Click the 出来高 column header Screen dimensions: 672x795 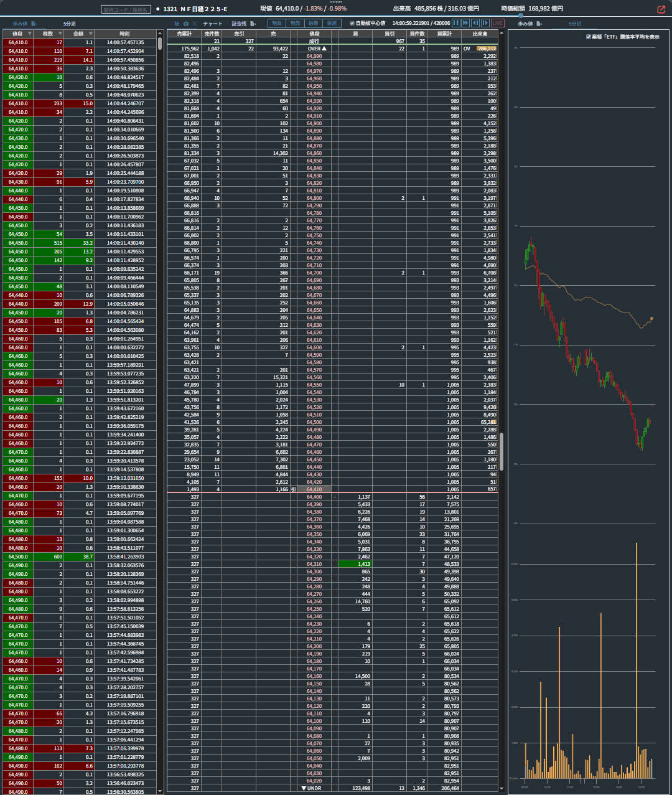(480, 34)
